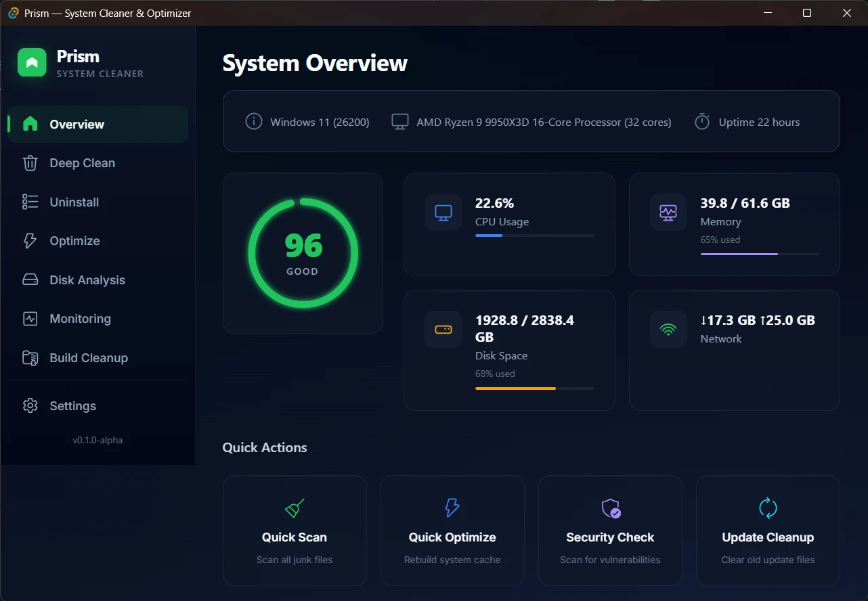Viewport: 868px width, 601px height.
Task: Start the Update Cleanup action
Action: click(768, 530)
